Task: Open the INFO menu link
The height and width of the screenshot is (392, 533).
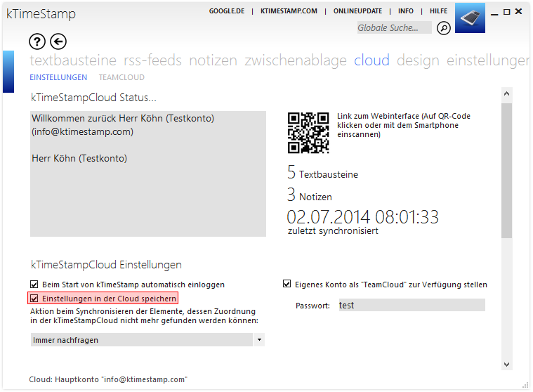Action: pos(406,11)
